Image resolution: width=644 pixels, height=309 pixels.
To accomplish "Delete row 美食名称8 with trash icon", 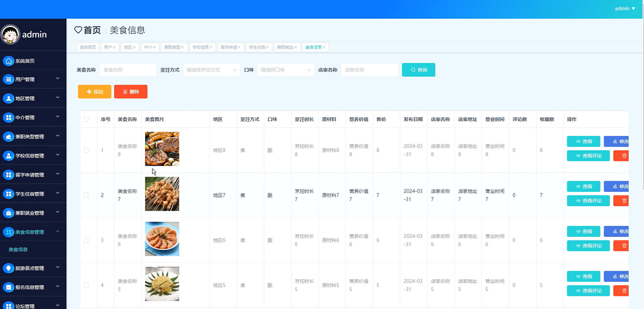I will (621, 156).
